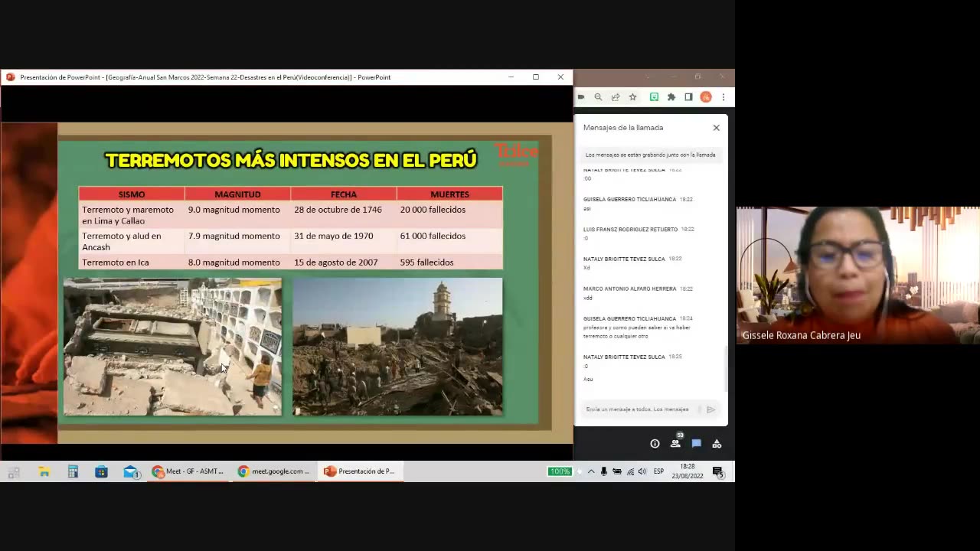Screen dimensions: 980x551
Task: Close the Mensajes de la llamada panel
Action: click(x=717, y=128)
